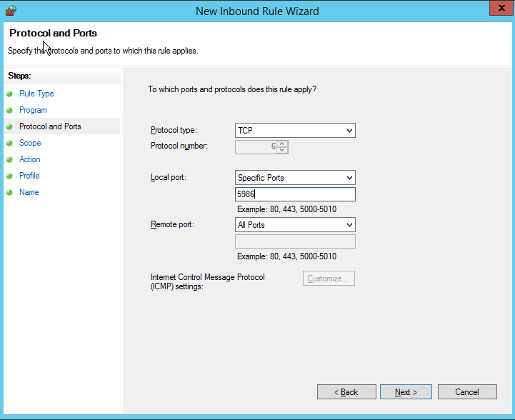Click the ICMP Customize button
515x420 pixels.
pyautogui.click(x=329, y=279)
